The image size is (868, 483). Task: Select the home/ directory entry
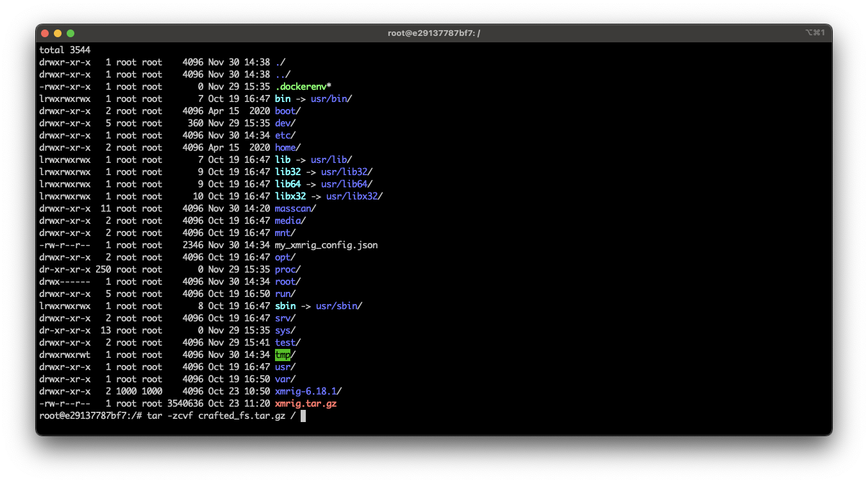point(288,148)
